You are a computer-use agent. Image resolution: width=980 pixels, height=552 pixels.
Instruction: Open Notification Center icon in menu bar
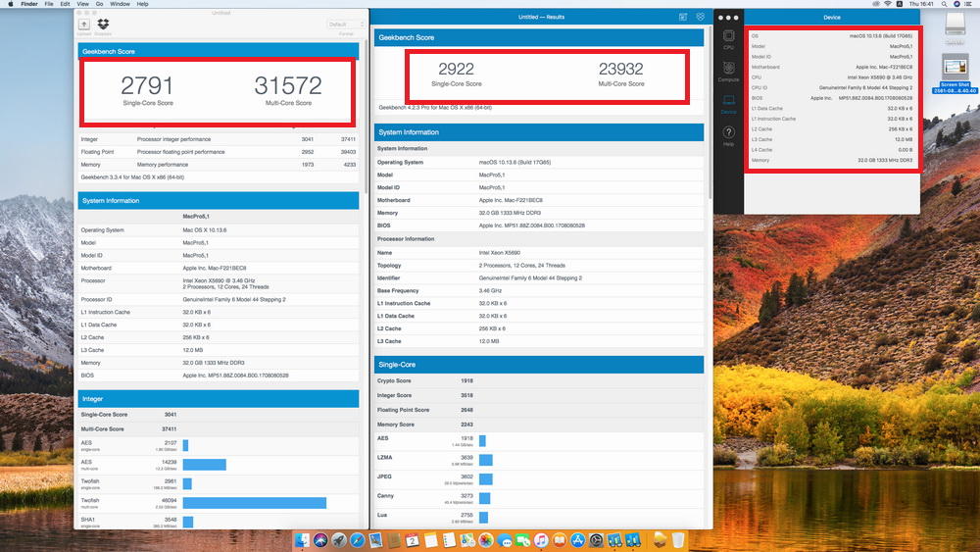coord(968,4)
